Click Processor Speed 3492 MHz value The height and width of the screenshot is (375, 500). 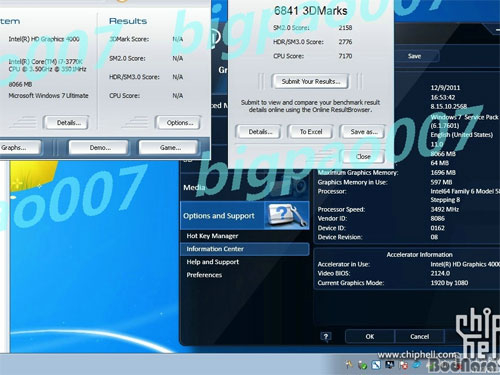pyautogui.click(x=444, y=209)
